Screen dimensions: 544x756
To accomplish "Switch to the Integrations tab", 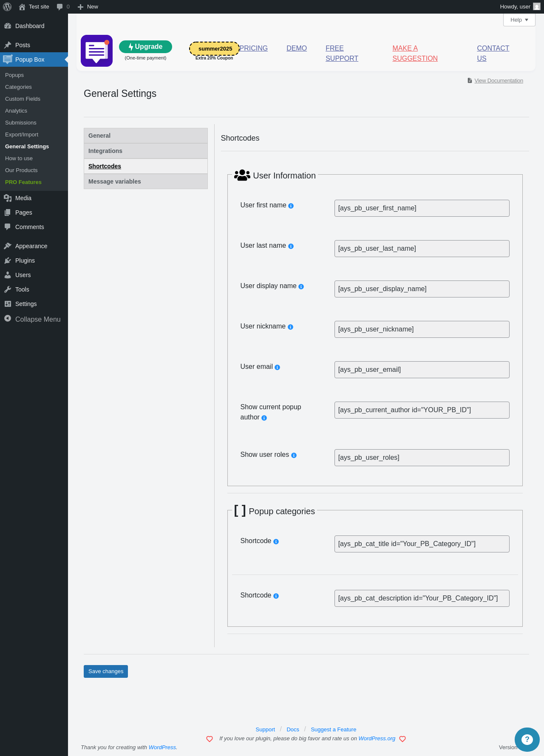I will pos(146,151).
